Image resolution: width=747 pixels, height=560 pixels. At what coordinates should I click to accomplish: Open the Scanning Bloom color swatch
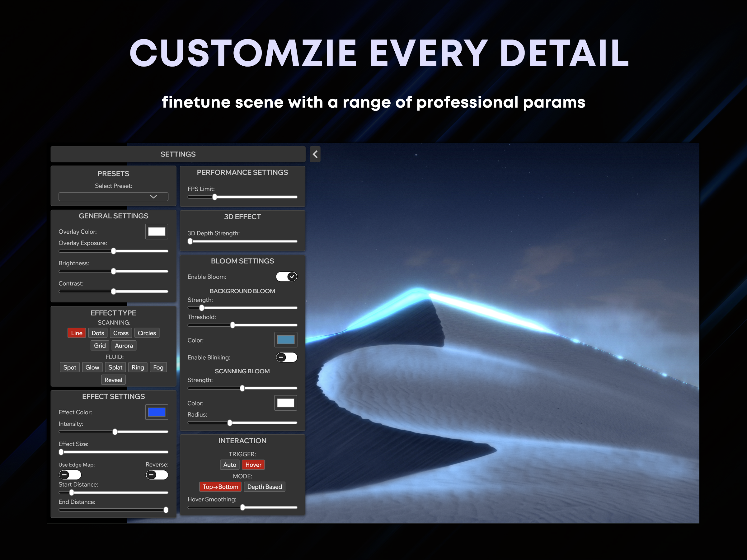click(x=285, y=403)
